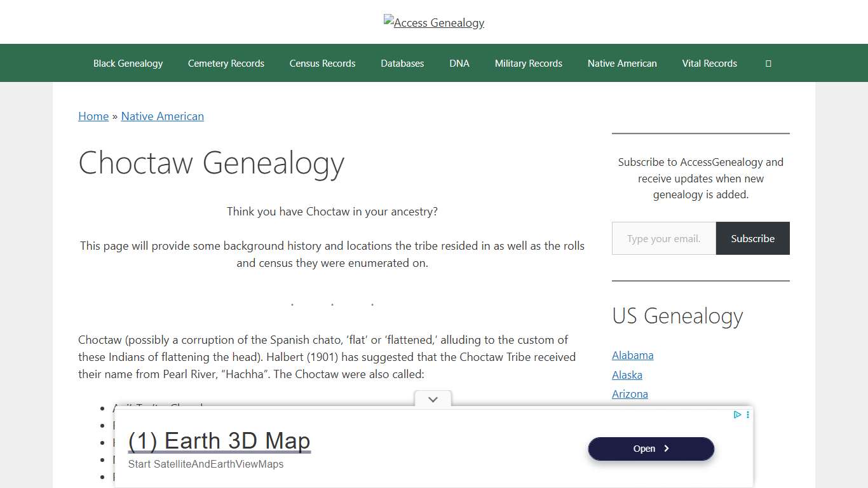The height and width of the screenshot is (488, 868).
Task: Open the DNA section
Action: [x=459, y=63]
